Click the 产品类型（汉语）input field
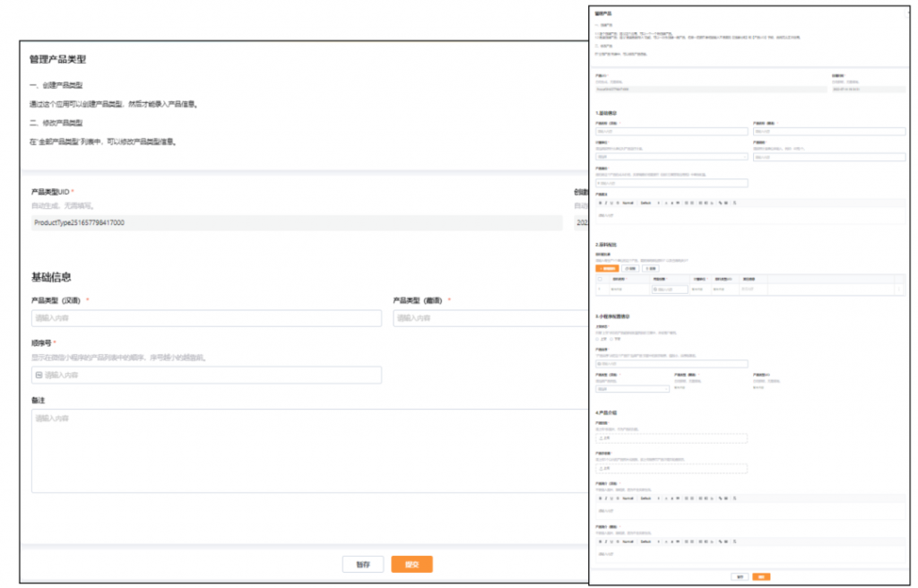 point(206,318)
